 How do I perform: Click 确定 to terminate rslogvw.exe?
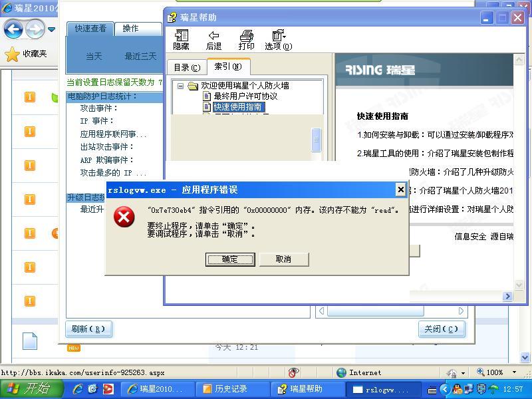point(230,259)
